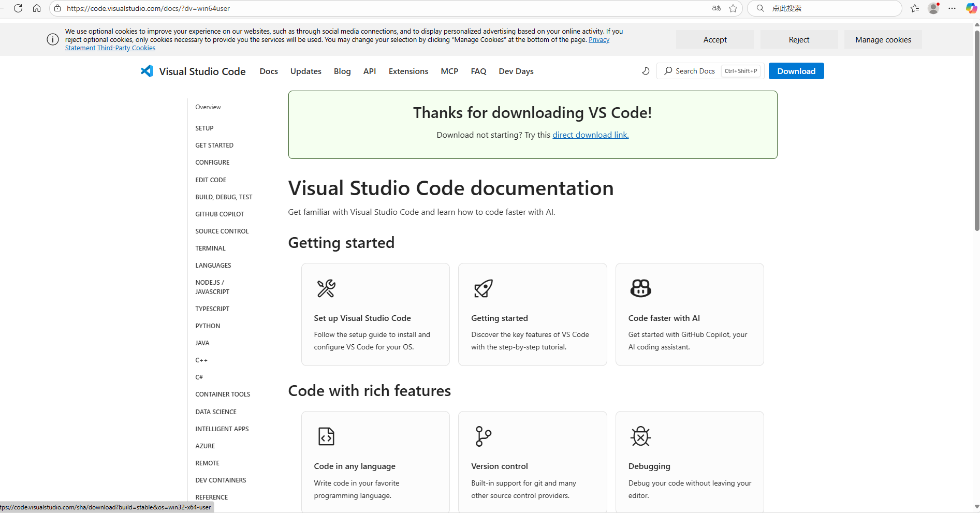
Task: Accept optional cookies
Action: (x=715, y=39)
